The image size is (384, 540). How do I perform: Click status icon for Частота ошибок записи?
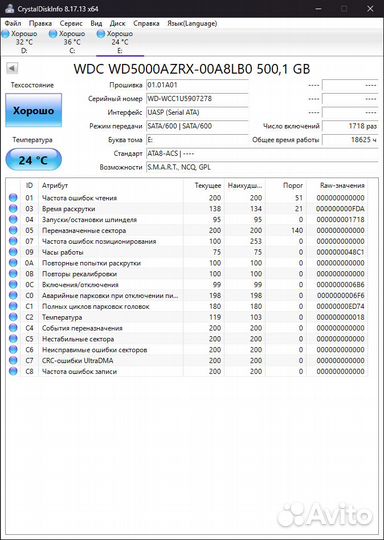click(13, 371)
